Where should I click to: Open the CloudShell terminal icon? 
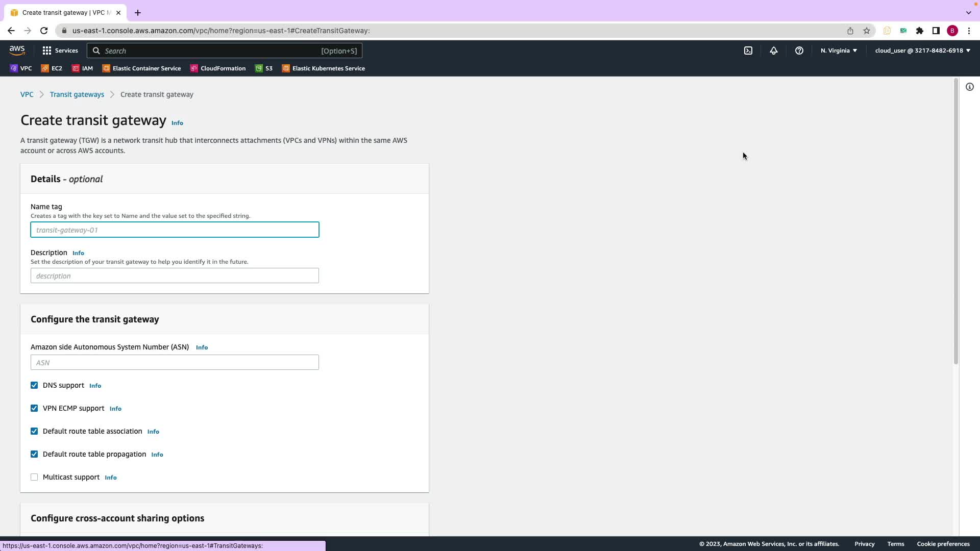click(748, 51)
